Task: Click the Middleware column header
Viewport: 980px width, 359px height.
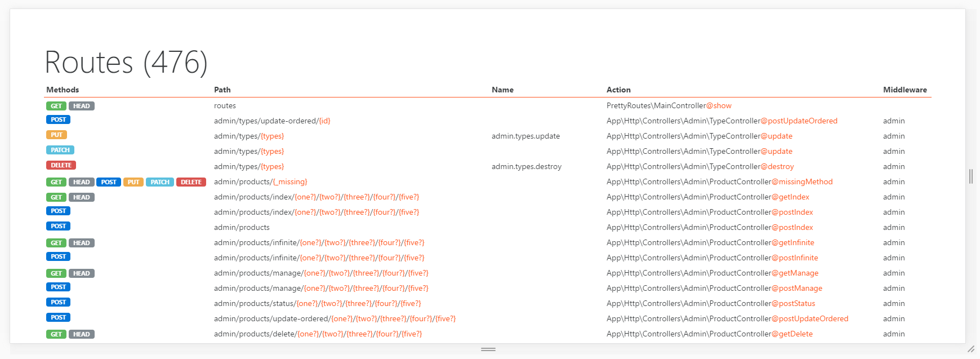Action: tap(905, 90)
